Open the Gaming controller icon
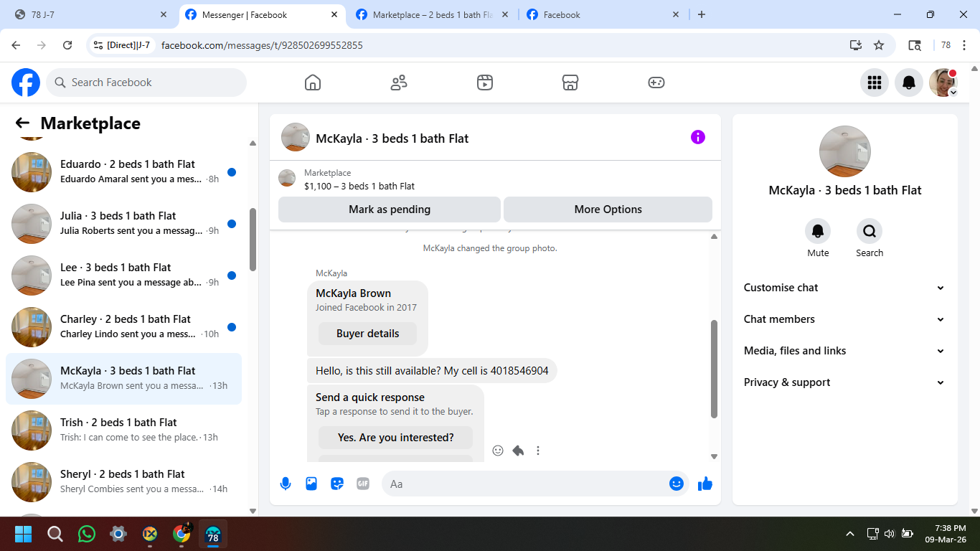Viewport: 980px width, 551px height. click(x=656, y=83)
